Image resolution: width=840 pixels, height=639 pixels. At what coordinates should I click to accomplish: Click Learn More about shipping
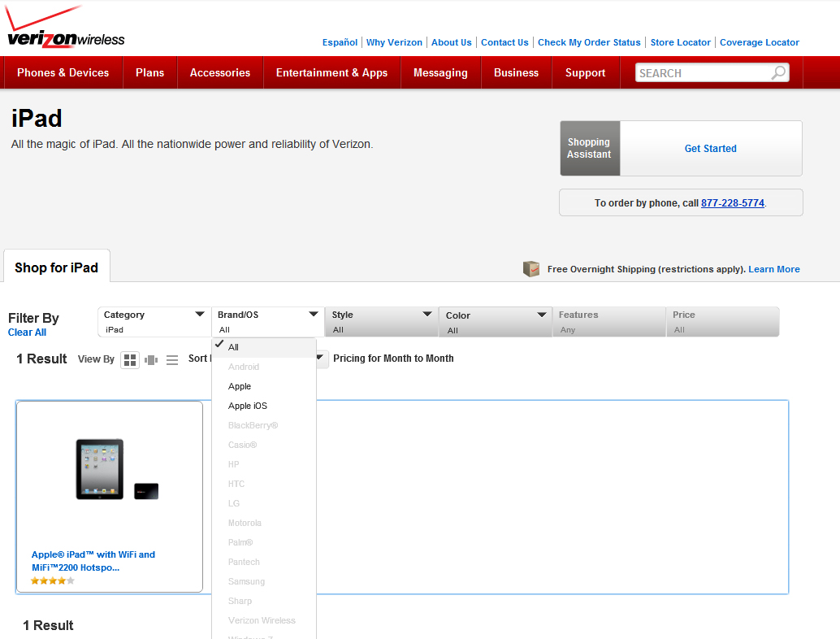(774, 269)
